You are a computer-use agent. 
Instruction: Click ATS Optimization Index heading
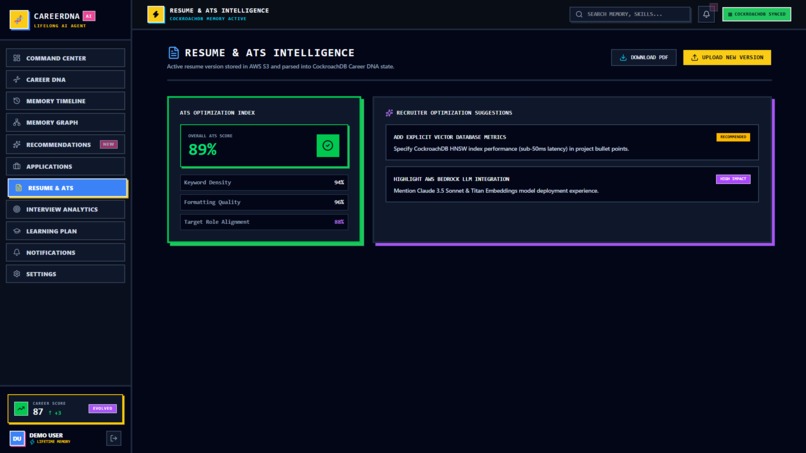click(217, 113)
